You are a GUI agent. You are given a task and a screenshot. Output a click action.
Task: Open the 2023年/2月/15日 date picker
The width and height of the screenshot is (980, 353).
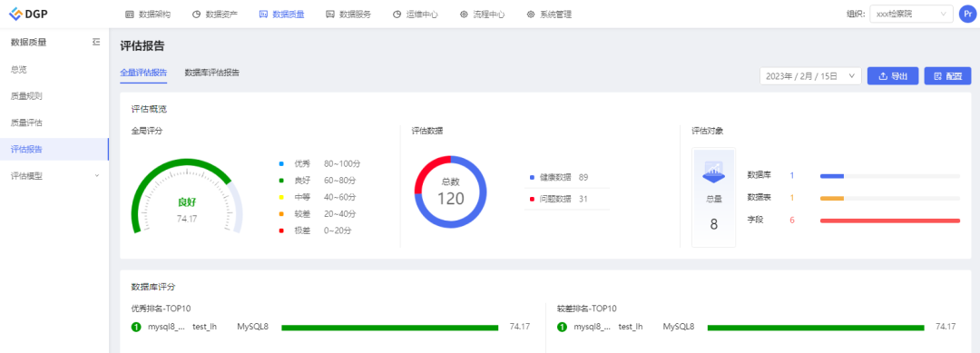pyautogui.click(x=810, y=76)
